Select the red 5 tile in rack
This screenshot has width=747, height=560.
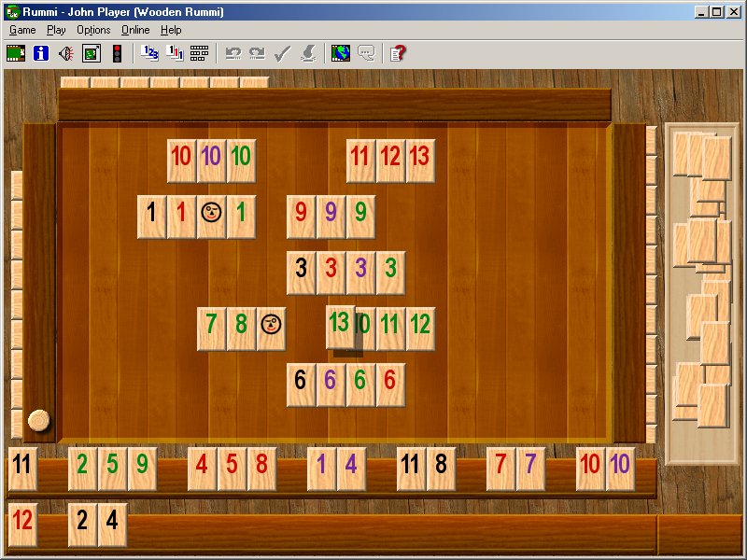coord(232,469)
